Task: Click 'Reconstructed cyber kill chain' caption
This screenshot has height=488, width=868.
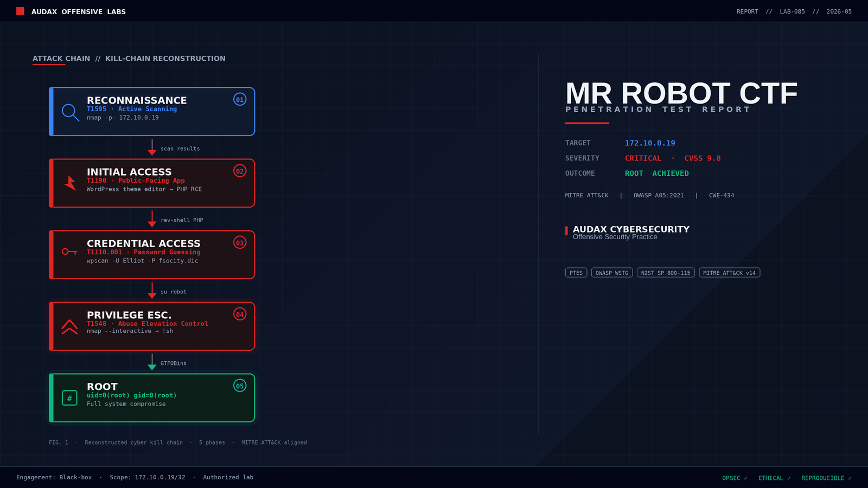Action: tap(134, 442)
